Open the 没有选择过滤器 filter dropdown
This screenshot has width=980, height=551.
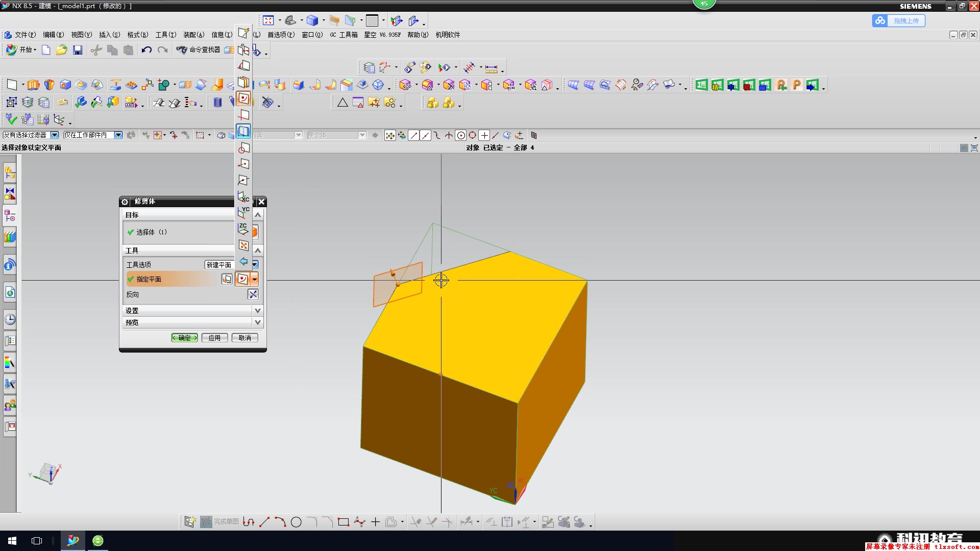pos(54,135)
